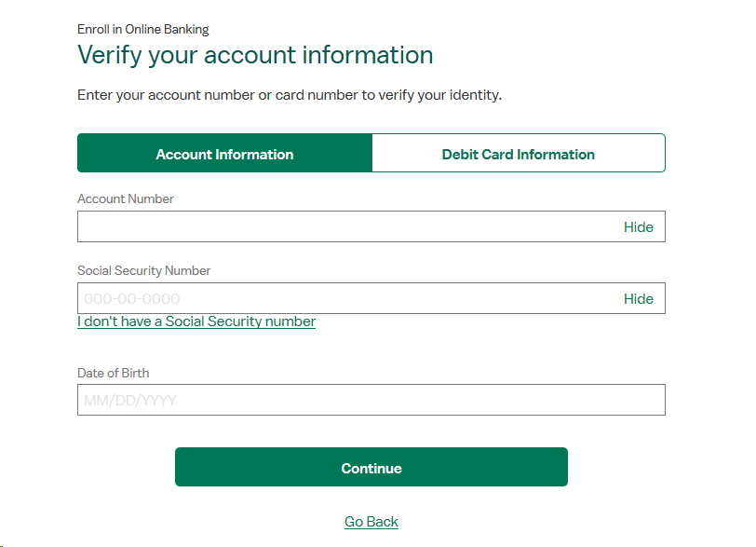Focus the Date of Birth field
Image resolution: width=756 pixels, height=547 pixels.
[x=371, y=400]
